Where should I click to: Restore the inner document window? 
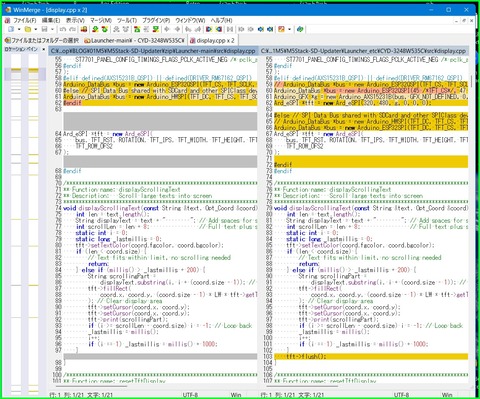(464, 21)
